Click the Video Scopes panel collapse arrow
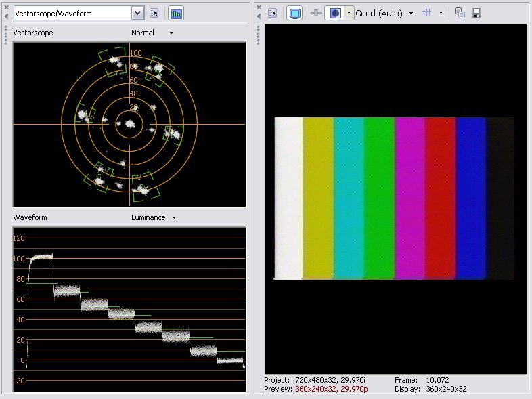Screen dimensions: 532x399 coord(5,16)
